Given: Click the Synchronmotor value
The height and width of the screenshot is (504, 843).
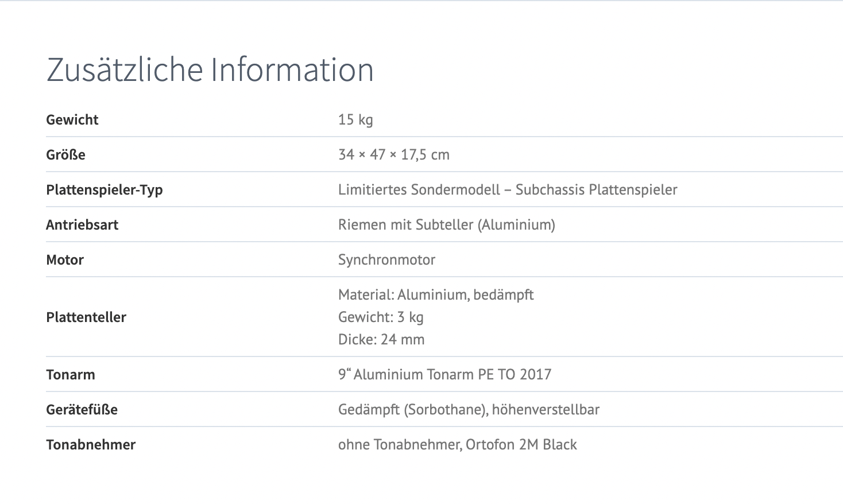Looking at the screenshot, I should coord(386,259).
